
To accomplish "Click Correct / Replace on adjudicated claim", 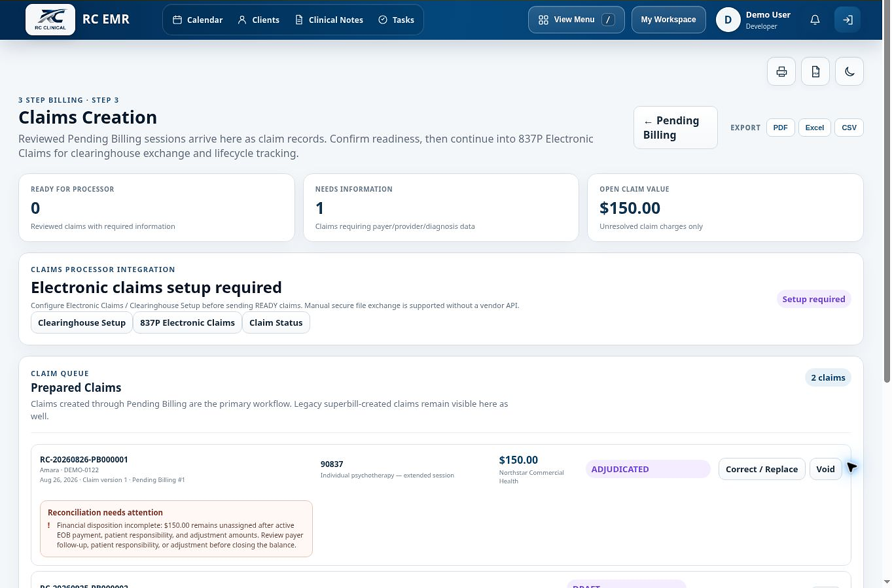I will pyautogui.click(x=762, y=469).
